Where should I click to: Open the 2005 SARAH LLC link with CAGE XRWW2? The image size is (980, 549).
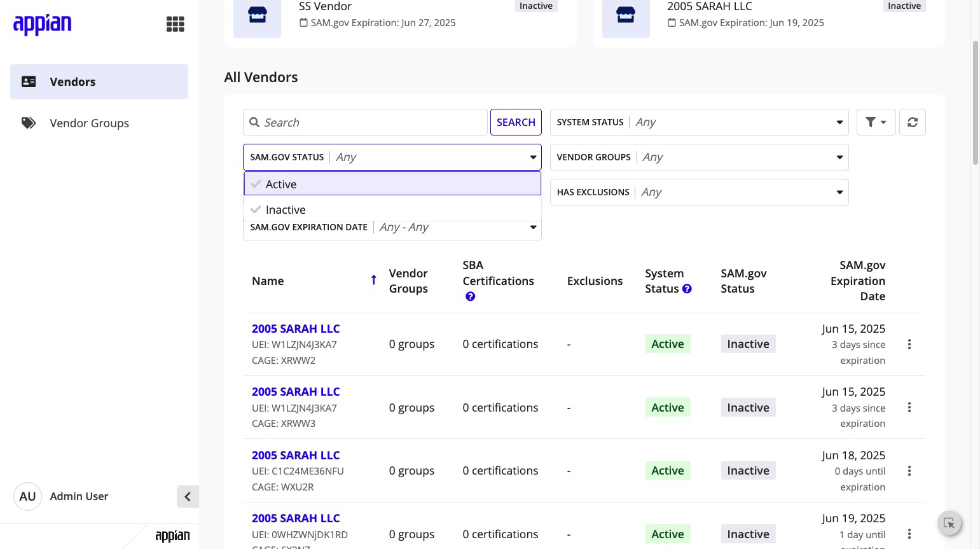[296, 329]
